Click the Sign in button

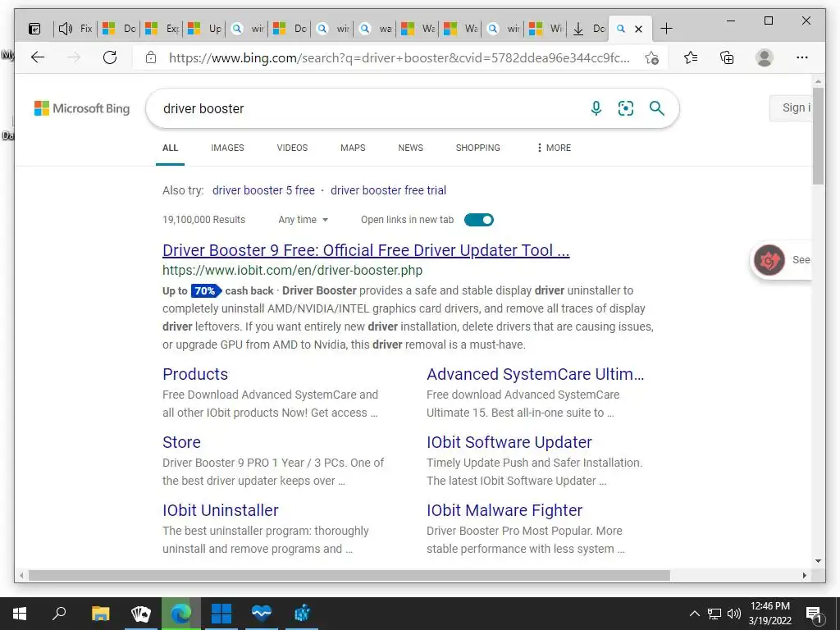pyautogui.click(x=792, y=107)
